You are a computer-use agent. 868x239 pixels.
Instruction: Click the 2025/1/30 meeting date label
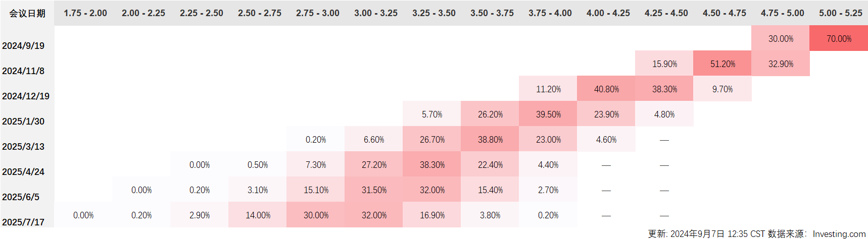tap(23, 122)
